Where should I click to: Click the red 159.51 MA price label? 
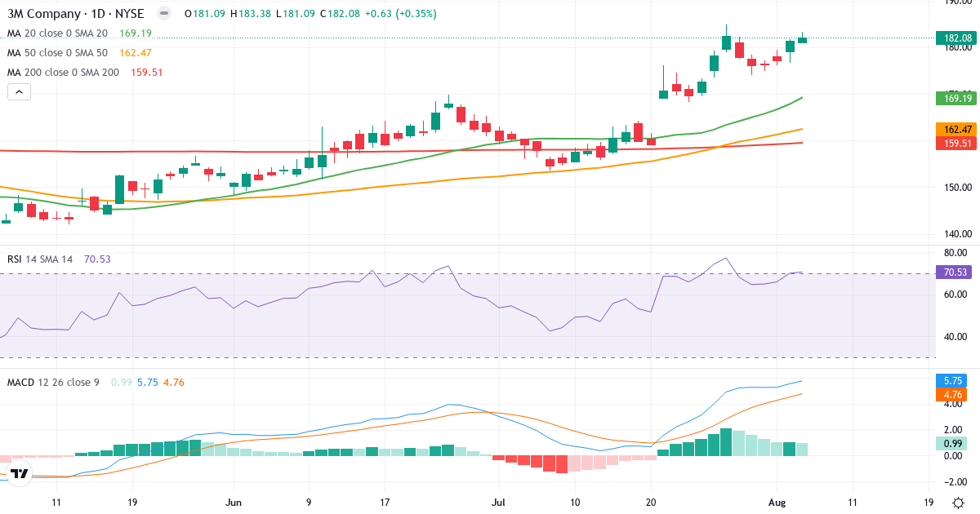point(957,143)
